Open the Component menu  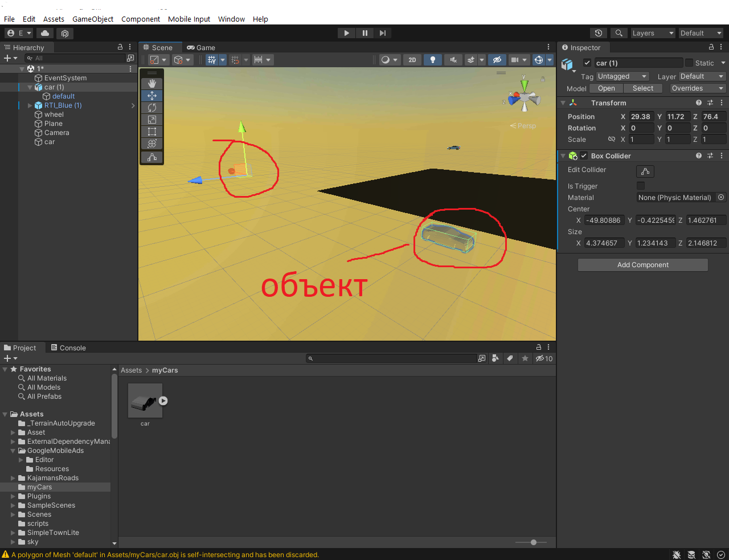(141, 19)
